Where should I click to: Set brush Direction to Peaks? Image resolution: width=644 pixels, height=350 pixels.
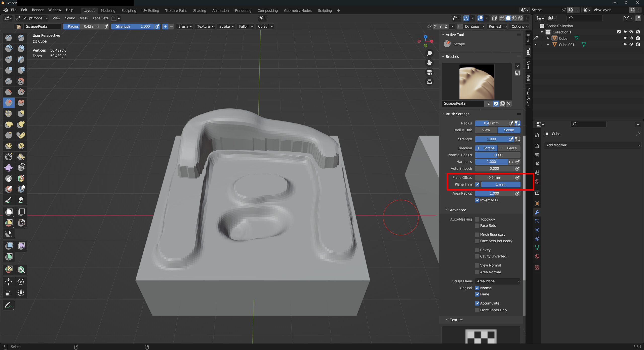(509, 148)
